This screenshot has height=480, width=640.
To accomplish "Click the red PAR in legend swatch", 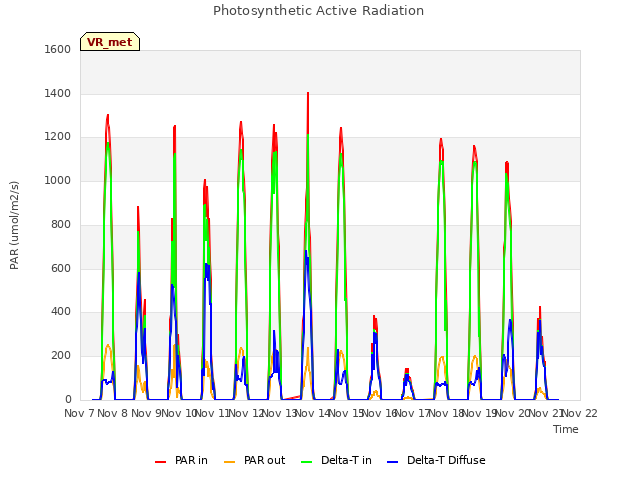I will (160, 462).
